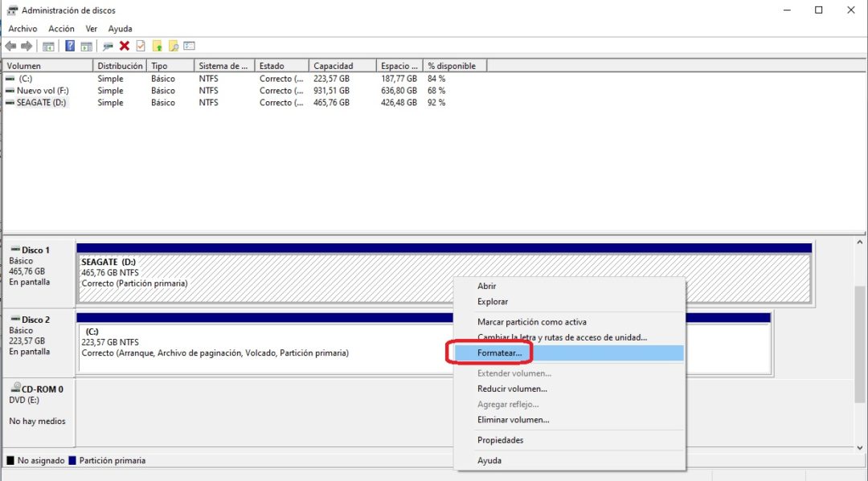Open the Acción menu
This screenshot has width=868, height=481.
tap(61, 28)
